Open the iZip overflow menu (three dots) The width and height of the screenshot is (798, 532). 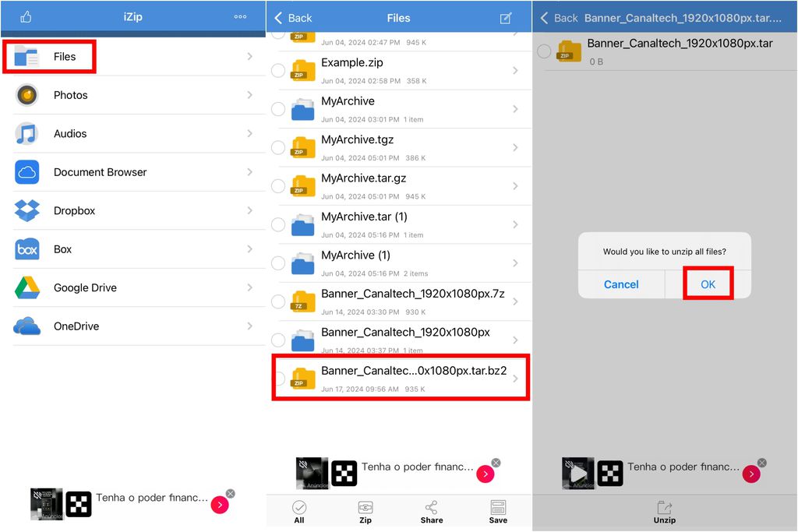pos(239,16)
